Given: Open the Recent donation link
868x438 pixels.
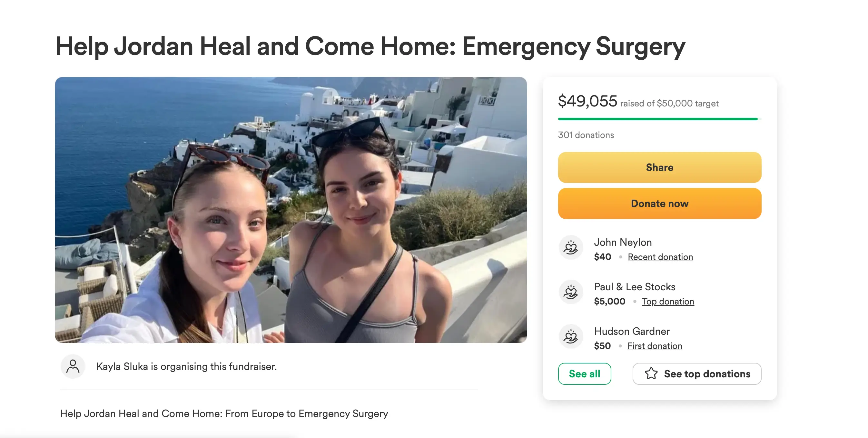Looking at the screenshot, I should [x=660, y=257].
